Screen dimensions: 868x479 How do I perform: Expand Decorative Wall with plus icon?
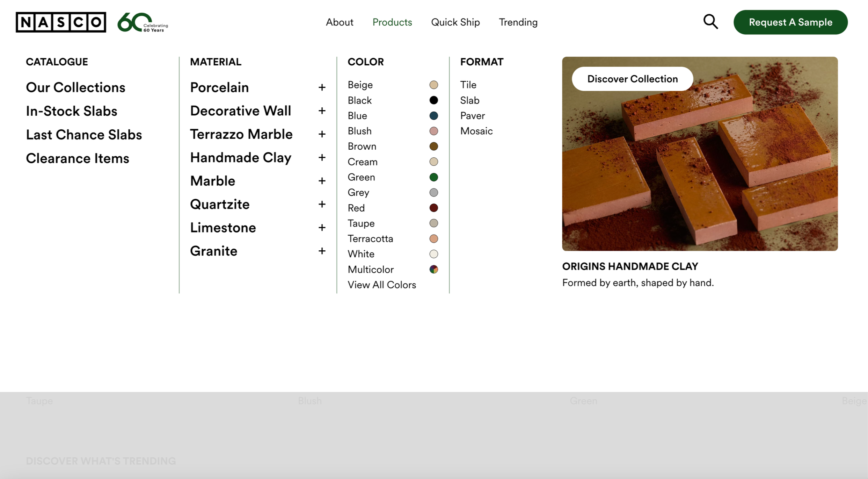click(x=322, y=111)
